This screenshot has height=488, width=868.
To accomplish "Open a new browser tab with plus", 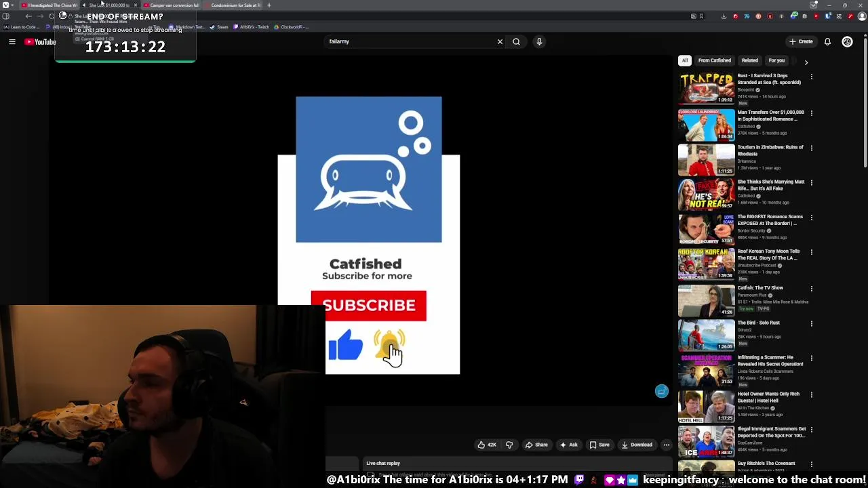I will click(269, 5).
